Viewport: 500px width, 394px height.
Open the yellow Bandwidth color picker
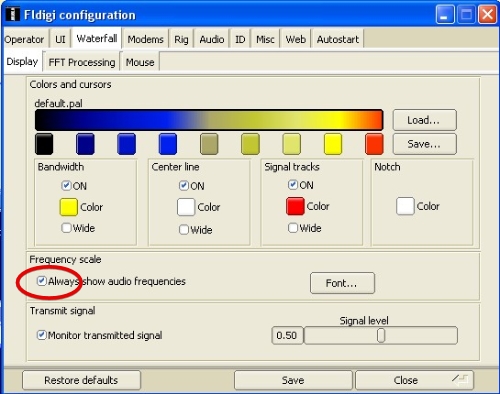tap(69, 207)
